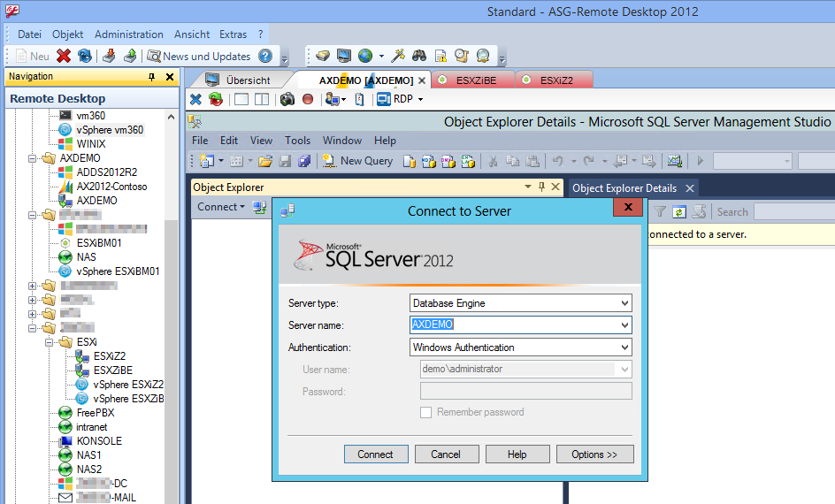Image resolution: width=835 pixels, height=504 pixels.
Task: Open the globe icon in ASG toolbar
Action: pos(365,56)
